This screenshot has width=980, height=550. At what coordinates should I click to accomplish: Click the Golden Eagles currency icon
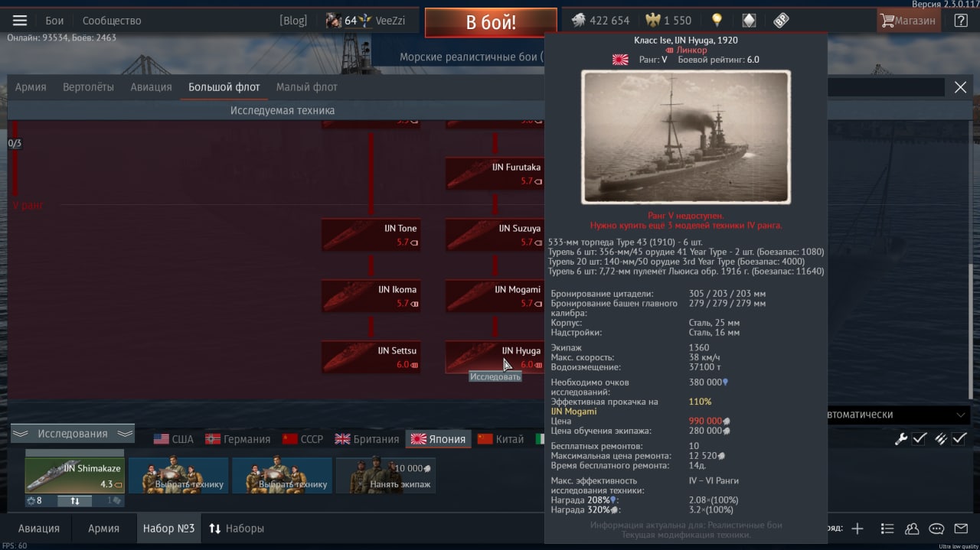[x=653, y=21]
